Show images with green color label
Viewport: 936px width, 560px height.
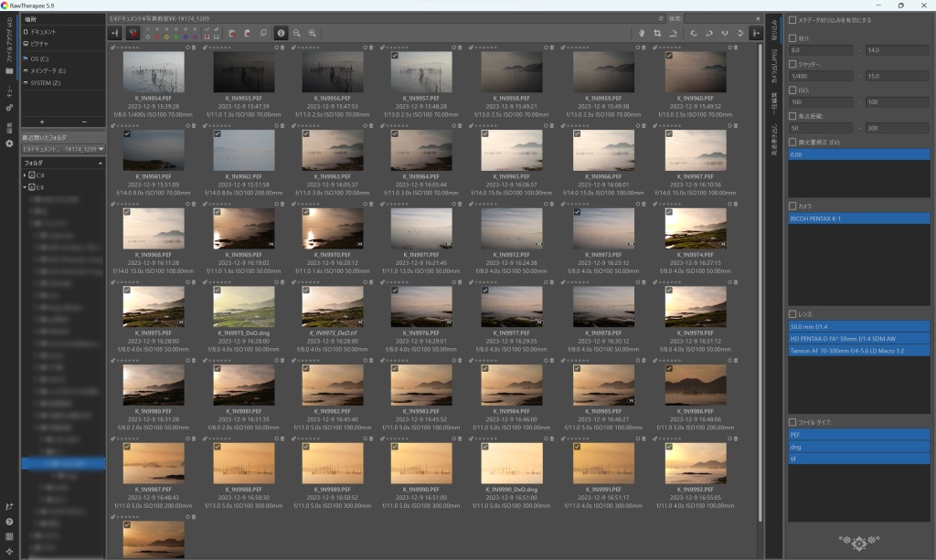(176, 37)
